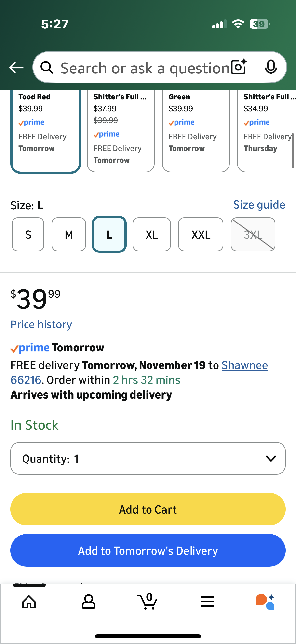
Task: Open the Size guide link
Action: point(259,205)
